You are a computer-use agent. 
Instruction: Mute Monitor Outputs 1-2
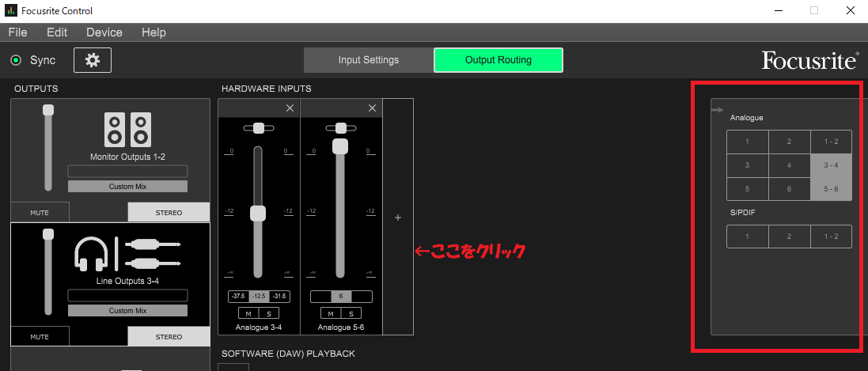point(40,213)
